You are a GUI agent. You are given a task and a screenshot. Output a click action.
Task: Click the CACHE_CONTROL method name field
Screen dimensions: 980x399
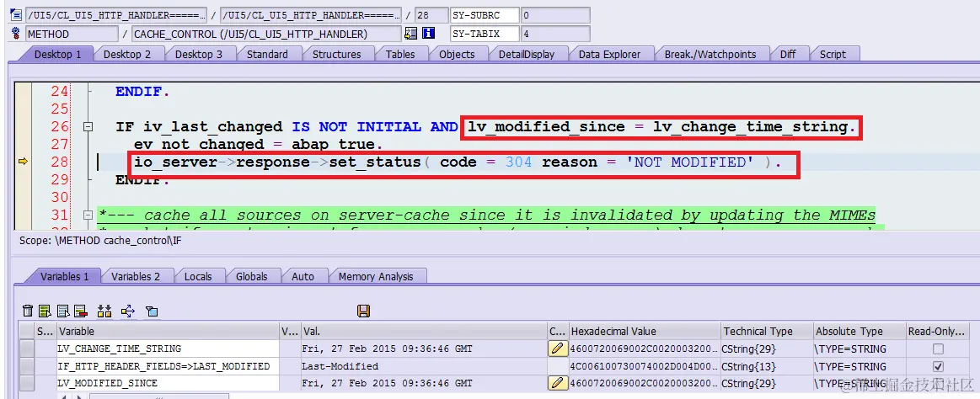266,34
